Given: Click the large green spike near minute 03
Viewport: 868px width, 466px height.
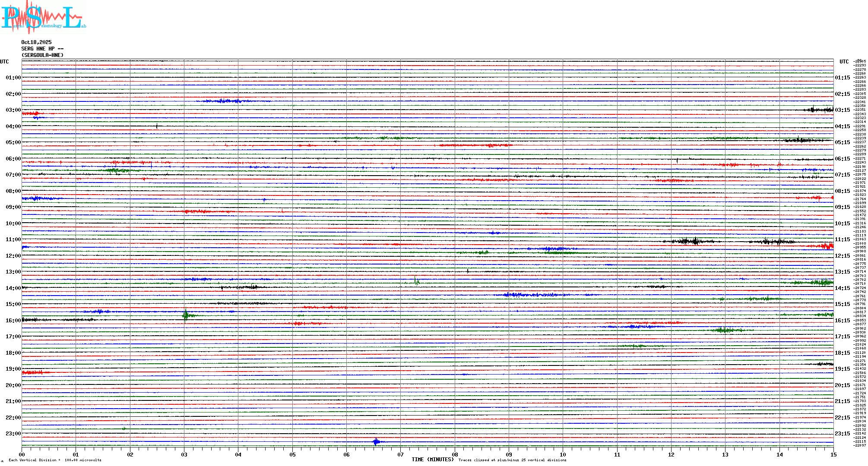Looking at the screenshot, I should coord(185,315).
